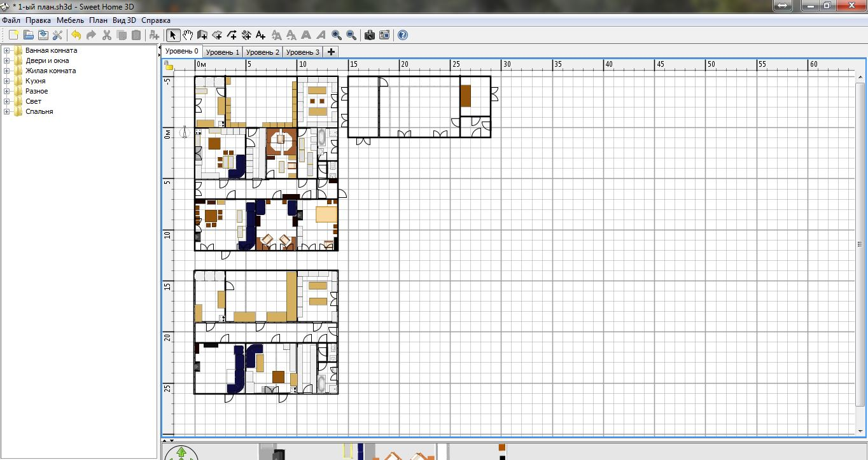Switch to the Уровень 0 tab
868x460 pixels.
[181, 51]
